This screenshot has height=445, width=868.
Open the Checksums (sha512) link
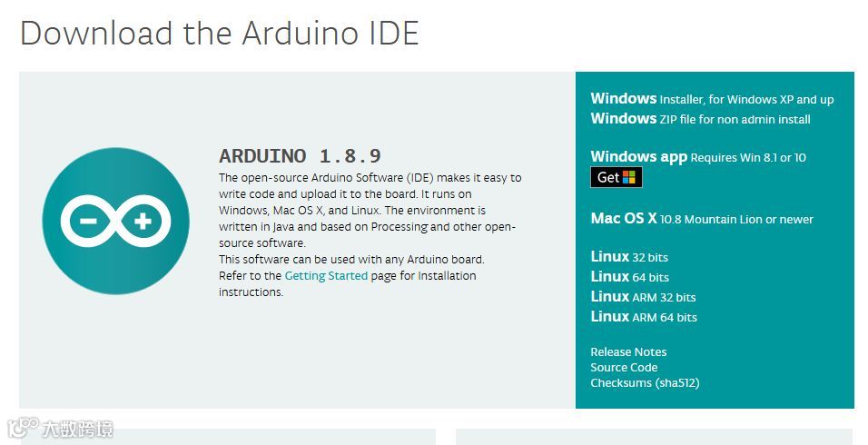(x=645, y=383)
